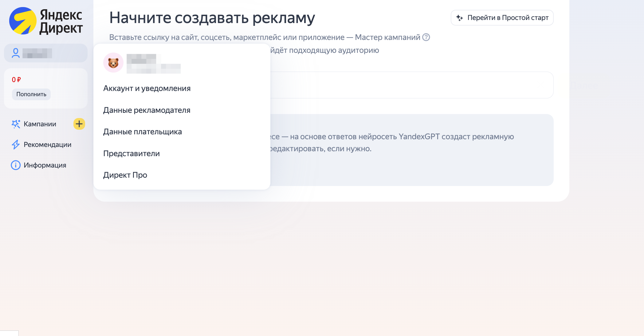Open the Информация section

click(45, 165)
